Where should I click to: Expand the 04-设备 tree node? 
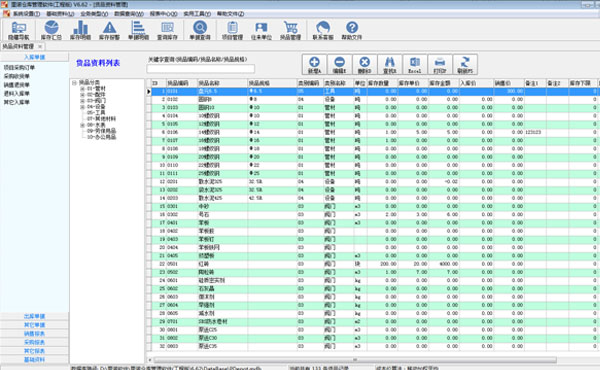pyautogui.click(x=82, y=107)
